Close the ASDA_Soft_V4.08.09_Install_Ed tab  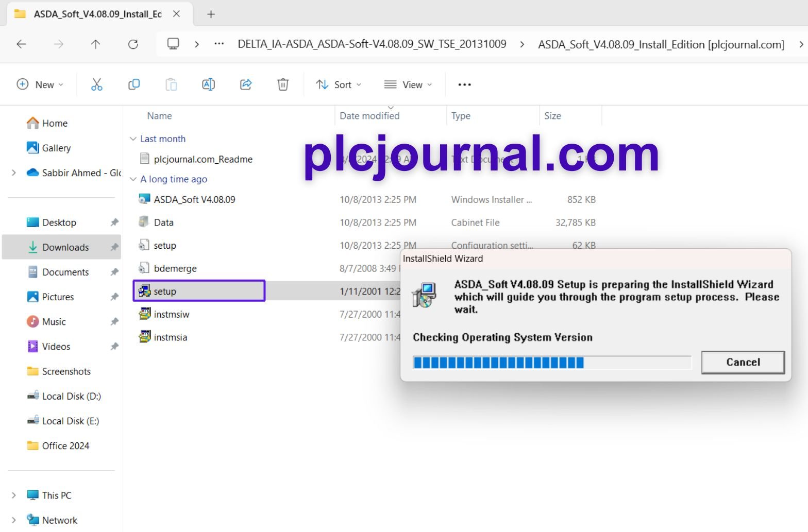(x=176, y=14)
